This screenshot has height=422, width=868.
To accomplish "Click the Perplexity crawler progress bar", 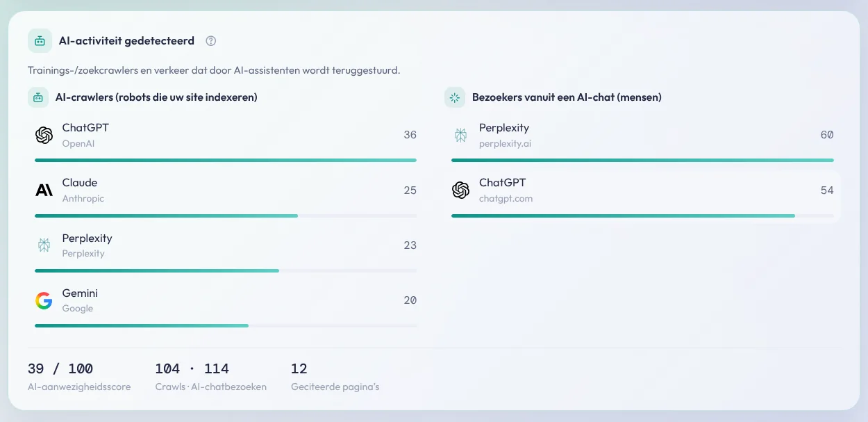I will coord(226,270).
